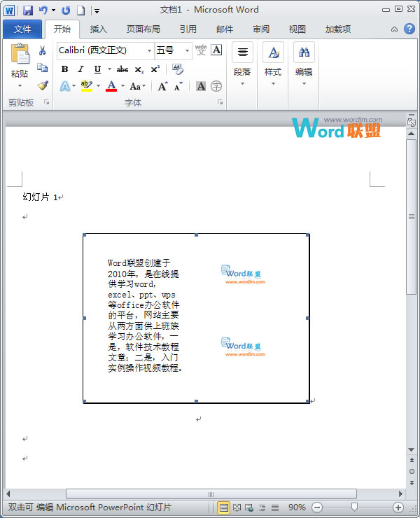
Task: Toggle superscript formatting
Action: (155, 69)
